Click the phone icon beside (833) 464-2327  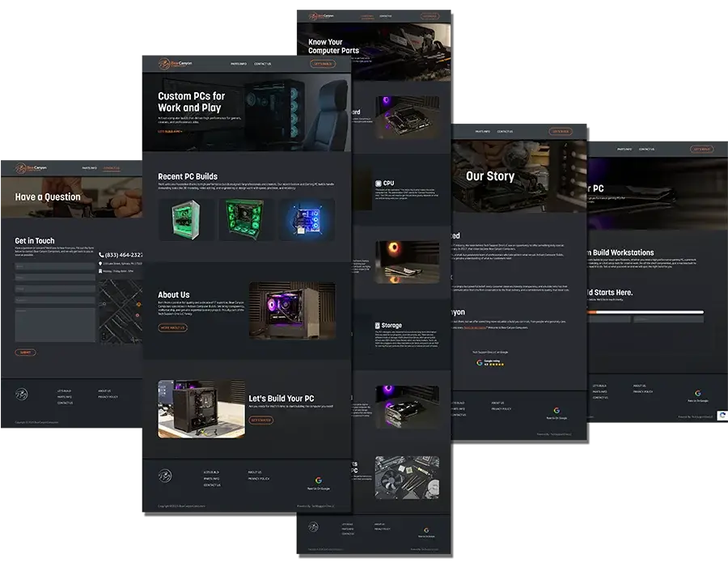101,255
